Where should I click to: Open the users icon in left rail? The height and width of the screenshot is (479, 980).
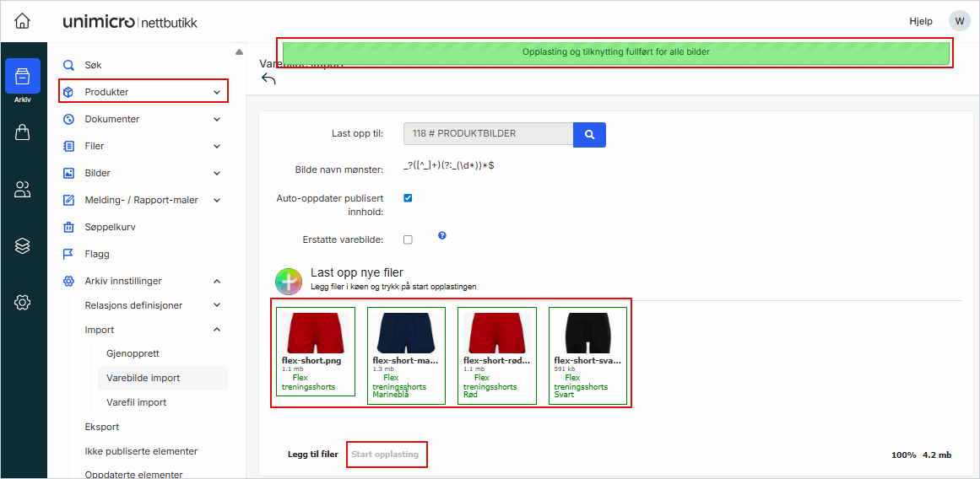point(22,190)
